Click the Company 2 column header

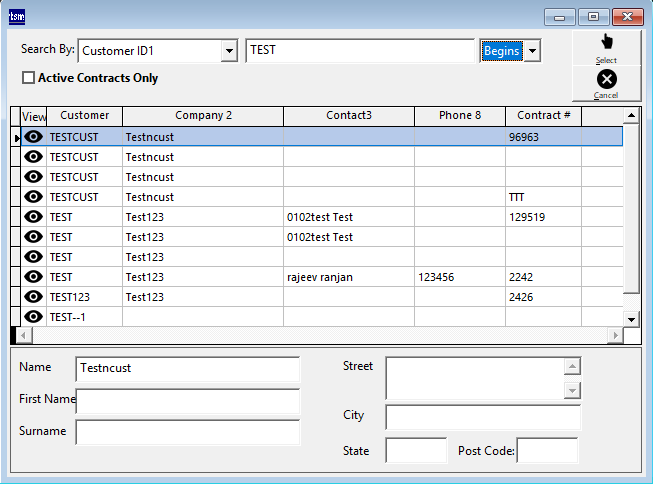(x=203, y=116)
